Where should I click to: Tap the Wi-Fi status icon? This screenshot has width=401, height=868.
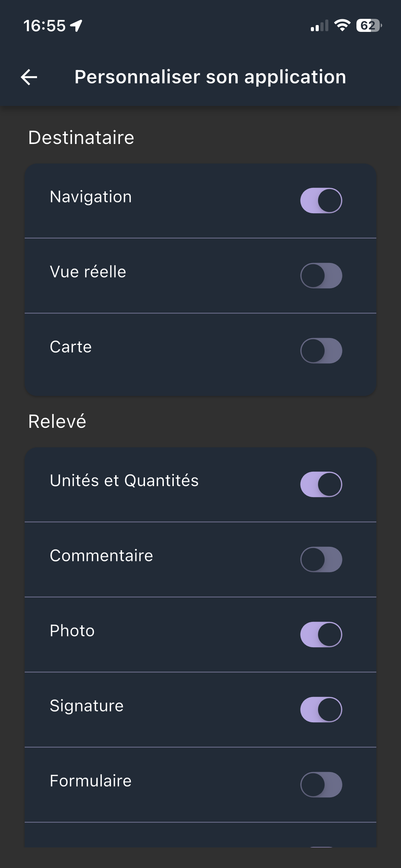coord(342,25)
